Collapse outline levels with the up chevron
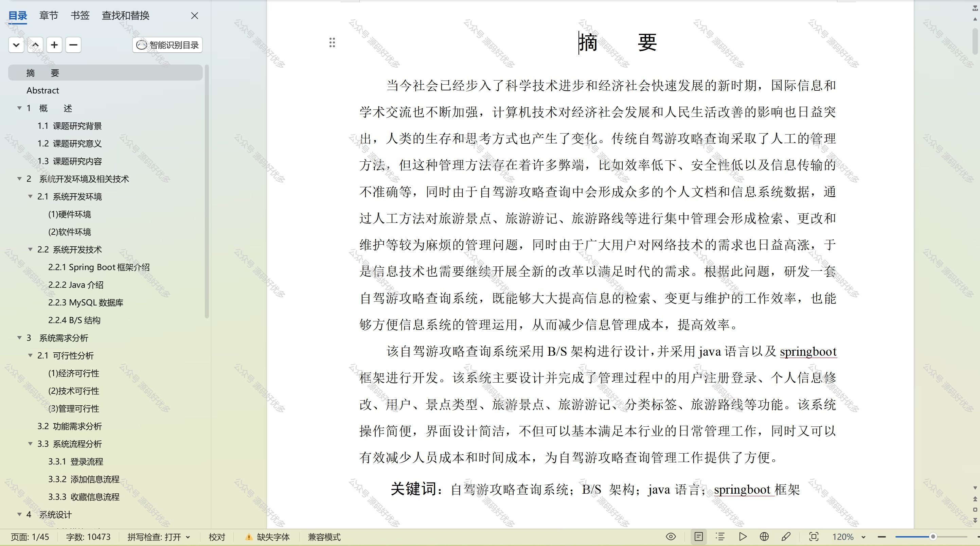980x546 pixels. (35, 45)
